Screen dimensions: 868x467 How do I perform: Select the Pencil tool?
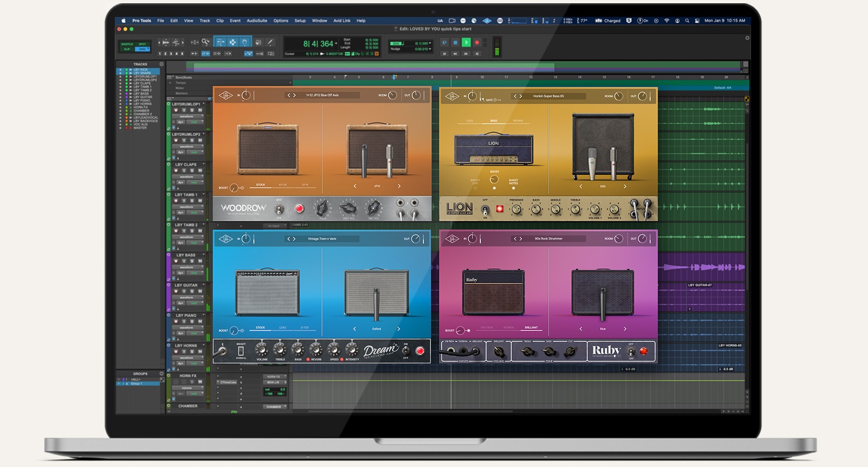click(270, 42)
